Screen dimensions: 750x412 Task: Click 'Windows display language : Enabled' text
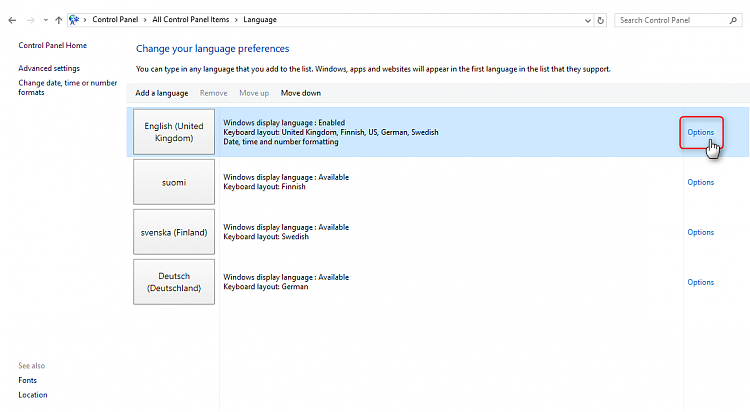284,123
